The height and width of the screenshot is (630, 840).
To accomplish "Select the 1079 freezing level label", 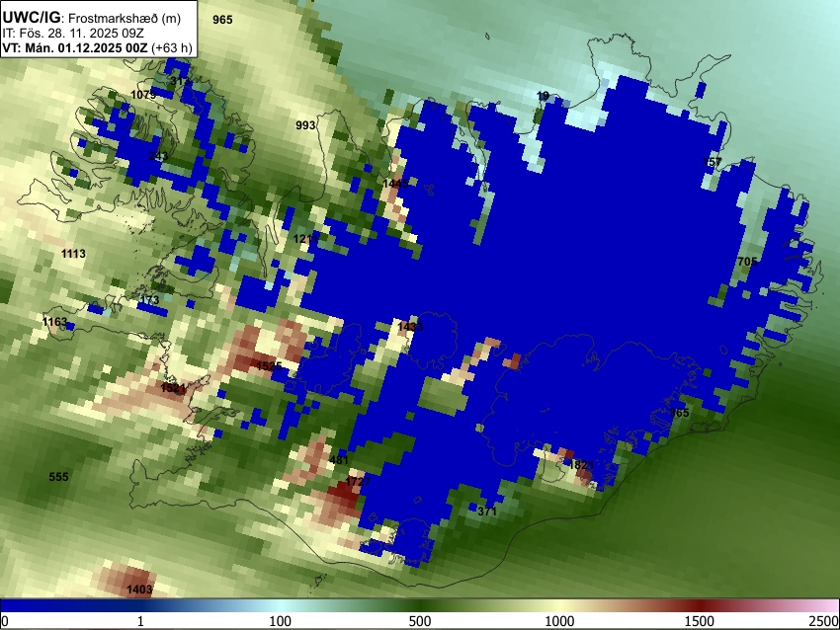I will 143,95.
